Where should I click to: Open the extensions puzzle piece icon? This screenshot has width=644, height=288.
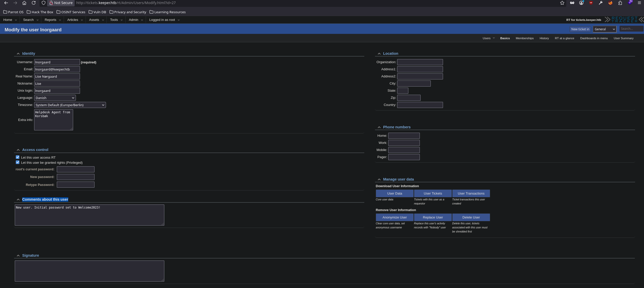point(620,3)
